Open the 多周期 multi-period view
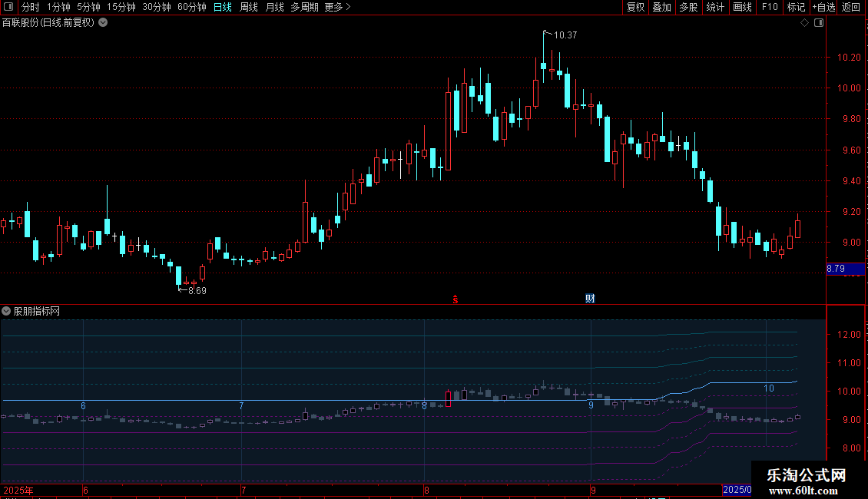Viewport: 868px width, 499px height. [304, 7]
